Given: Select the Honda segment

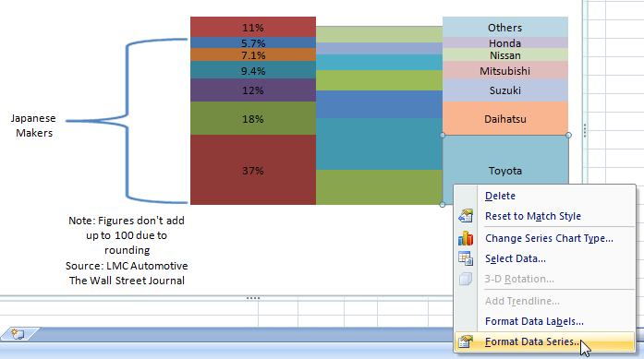Looking at the screenshot, I should pos(505,42).
